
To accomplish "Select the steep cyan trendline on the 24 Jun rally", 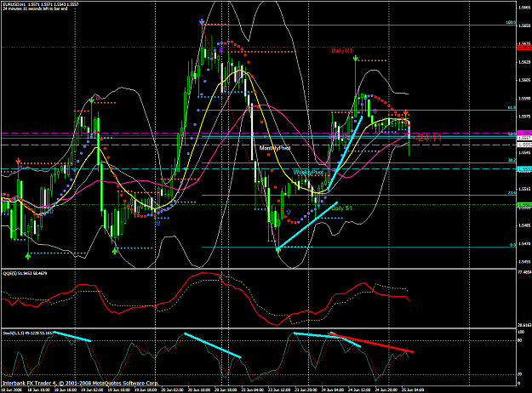I will coord(345,154).
